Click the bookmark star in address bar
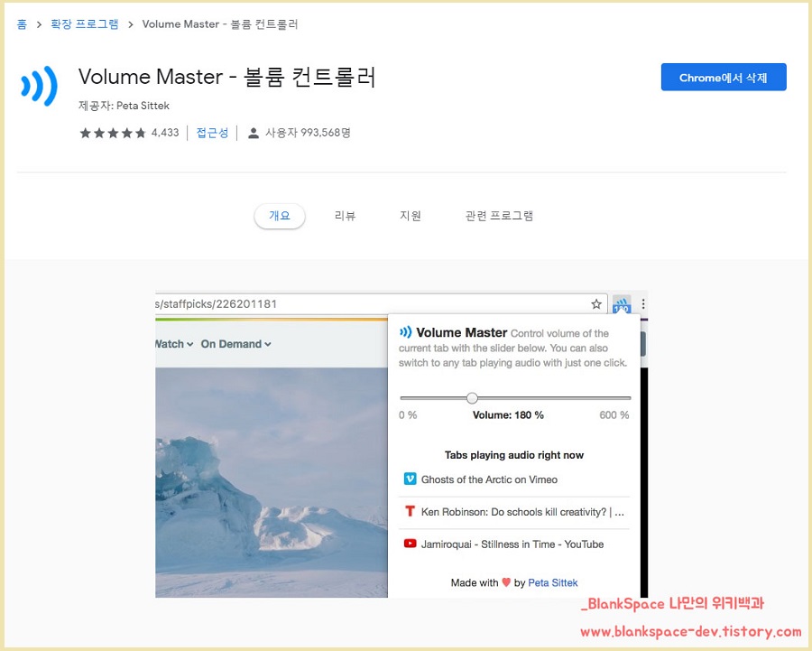The image size is (812, 651). tap(596, 303)
